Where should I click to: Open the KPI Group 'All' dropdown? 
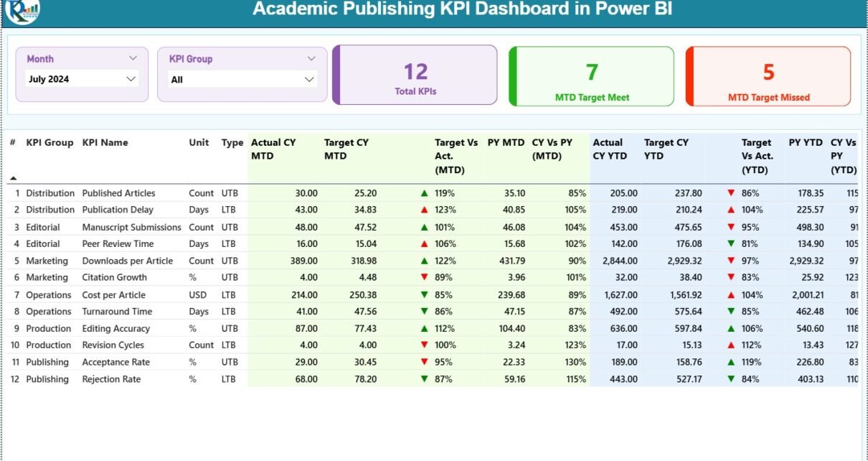click(x=309, y=80)
